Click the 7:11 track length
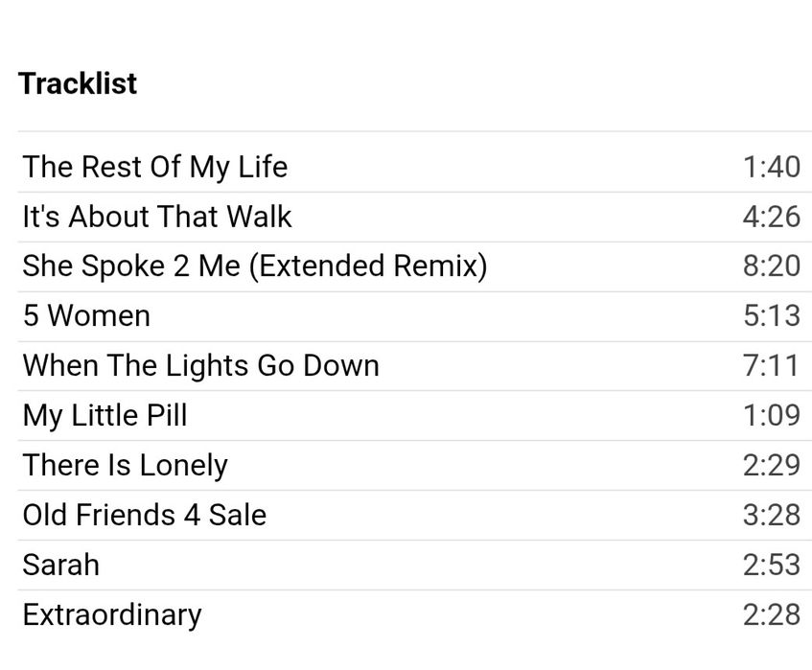 pos(771,365)
